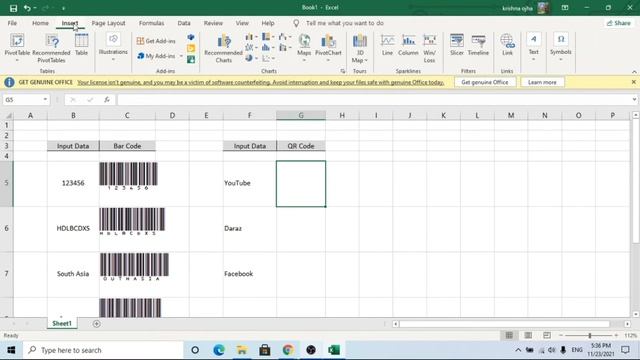640x360 pixels.
Task: Switch to Page Layout view in status bar
Action: coord(528,336)
